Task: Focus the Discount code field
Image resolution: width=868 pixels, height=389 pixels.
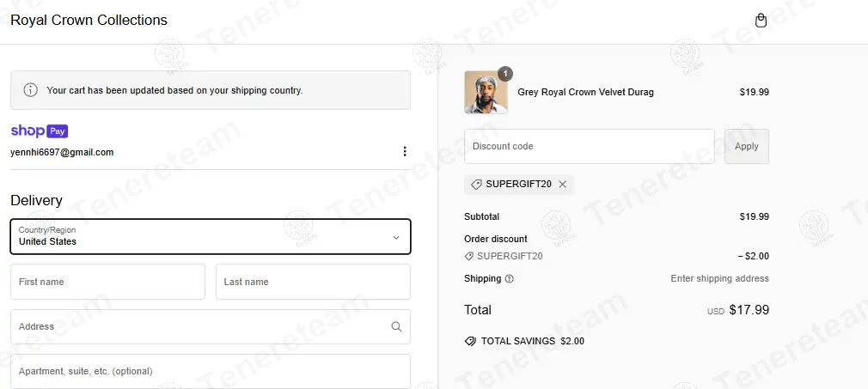Action: (x=589, y=147)
